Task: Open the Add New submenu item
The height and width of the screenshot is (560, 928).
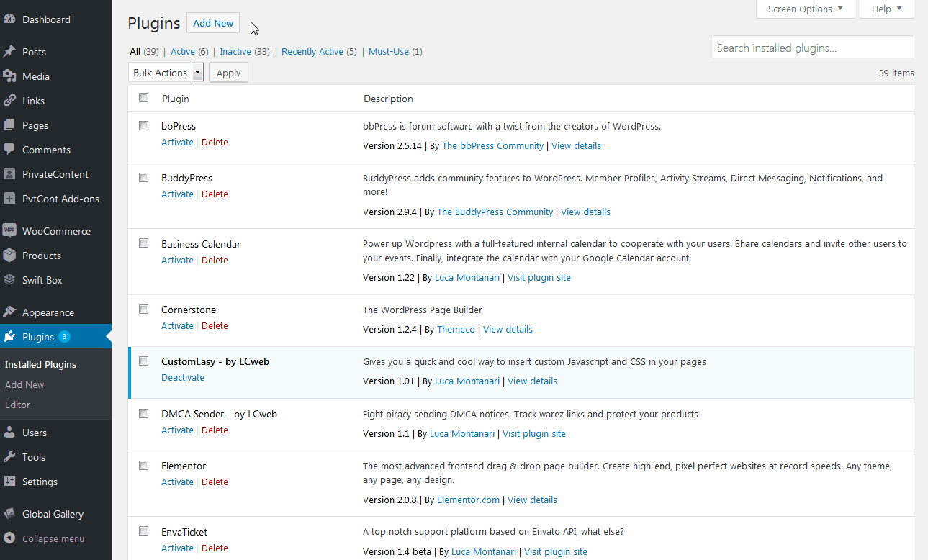Action: pyautogui.click(x=24, y=384)
